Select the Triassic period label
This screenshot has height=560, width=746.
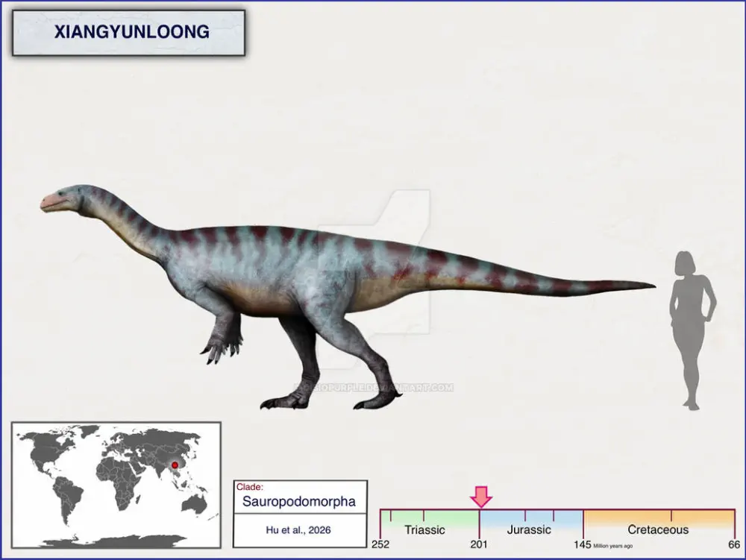pyautogui.click(x=424, y=529)
